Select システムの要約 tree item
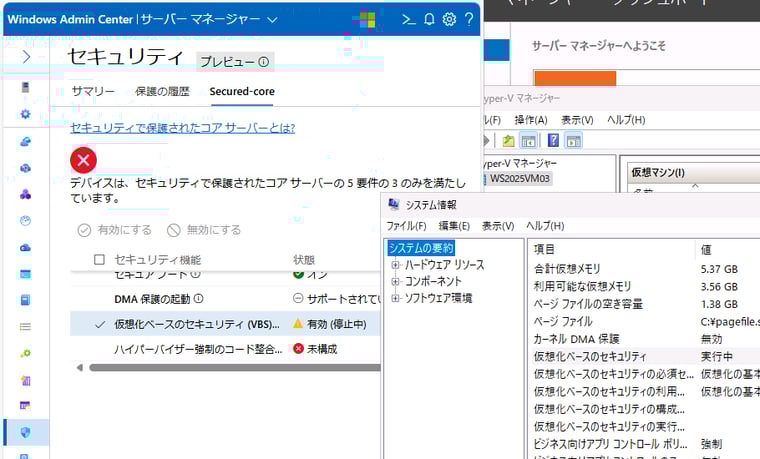The image size is (760, 459). pos(421,248)
